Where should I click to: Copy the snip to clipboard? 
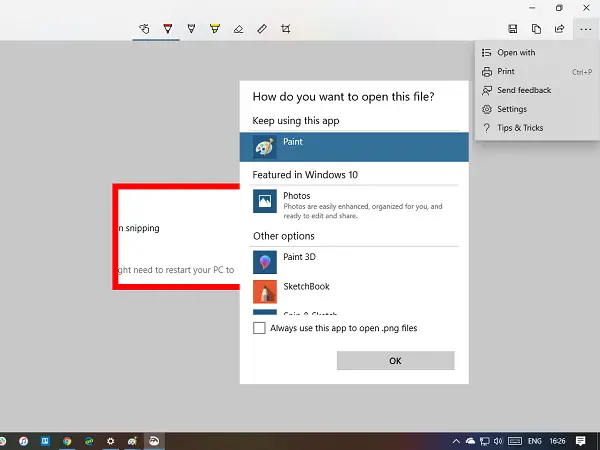pos(536,29)
